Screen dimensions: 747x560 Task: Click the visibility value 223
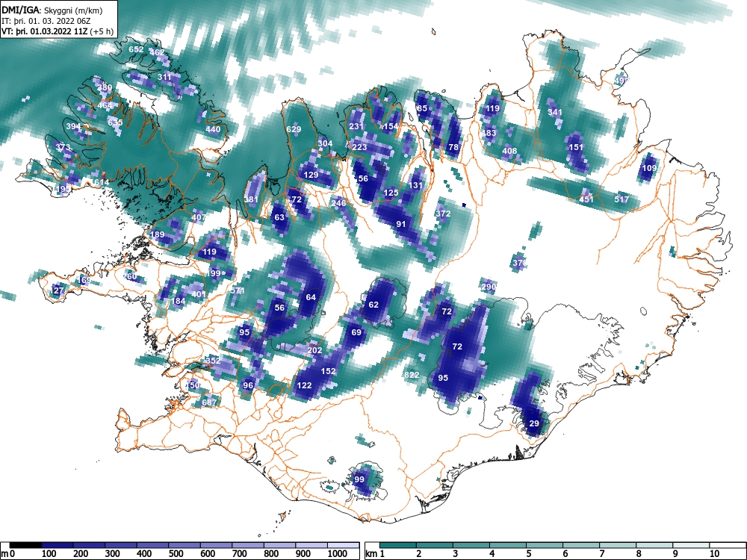[x=360, y=147]
